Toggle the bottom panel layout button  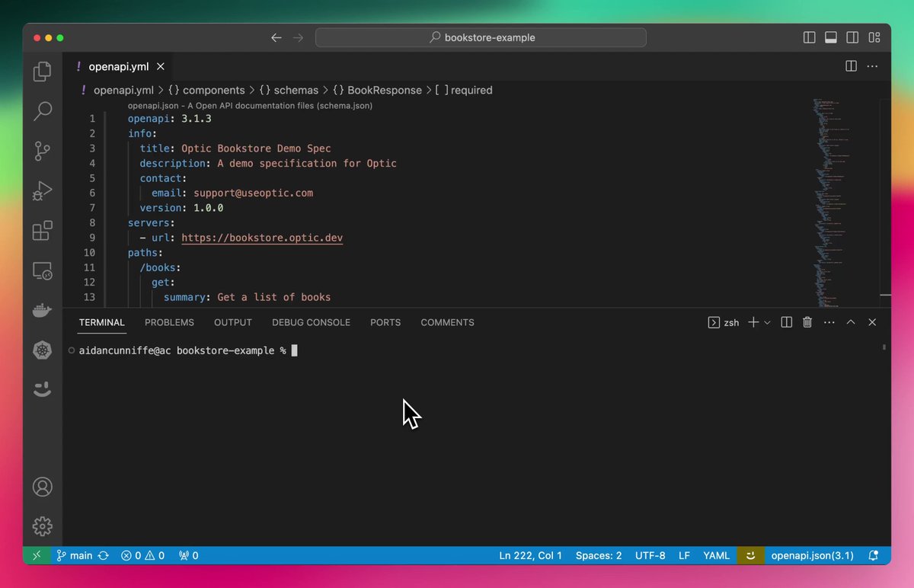pos(831,37)
